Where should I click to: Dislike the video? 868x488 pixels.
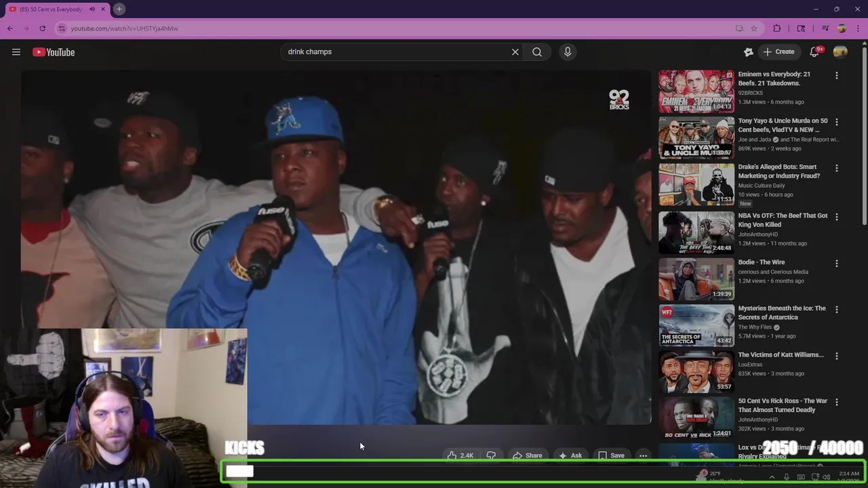492,455
